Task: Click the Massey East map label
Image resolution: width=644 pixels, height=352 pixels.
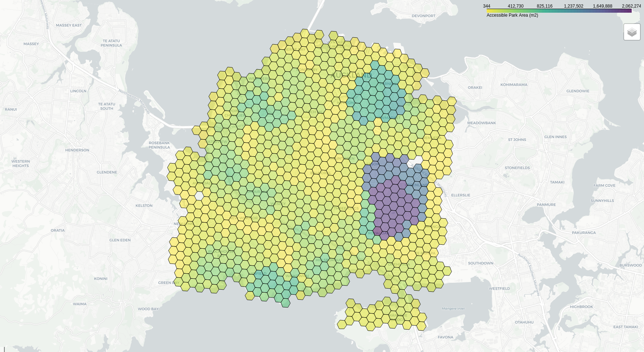Action: click(x=69, y=25)
